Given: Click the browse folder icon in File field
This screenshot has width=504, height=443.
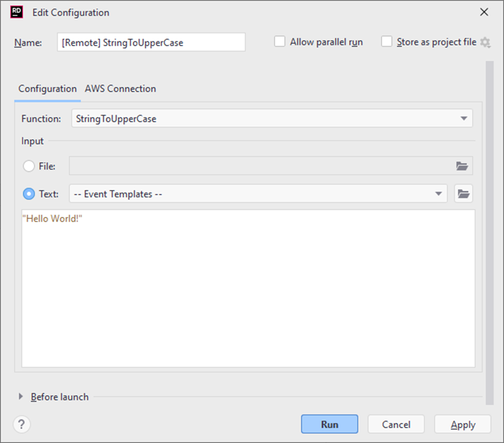Looking at the screenshot, I should [462, 166].
